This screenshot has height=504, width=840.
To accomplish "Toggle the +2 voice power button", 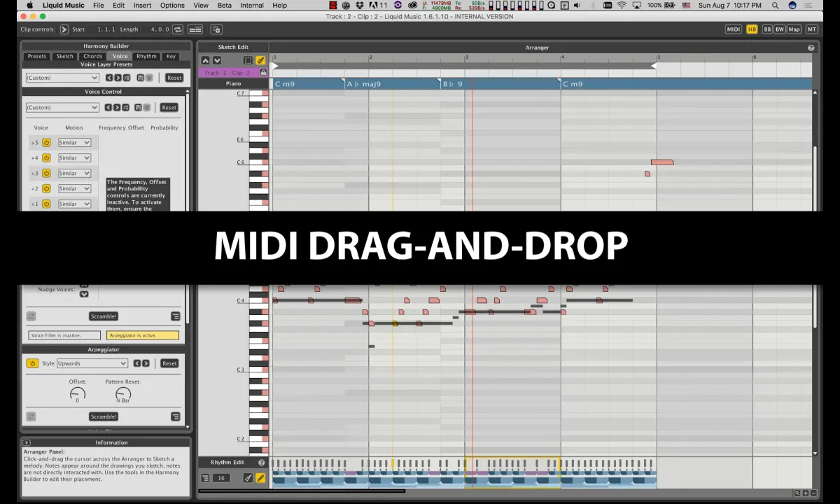I will pyautogui.click(x=46, y=189).
